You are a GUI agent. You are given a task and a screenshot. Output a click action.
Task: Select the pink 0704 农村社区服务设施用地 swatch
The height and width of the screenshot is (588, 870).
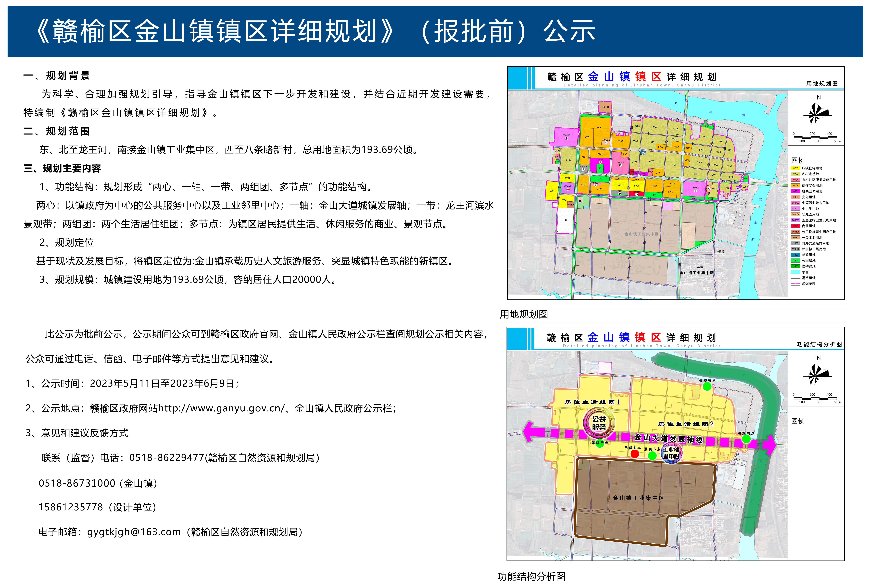tap(795, 180)
